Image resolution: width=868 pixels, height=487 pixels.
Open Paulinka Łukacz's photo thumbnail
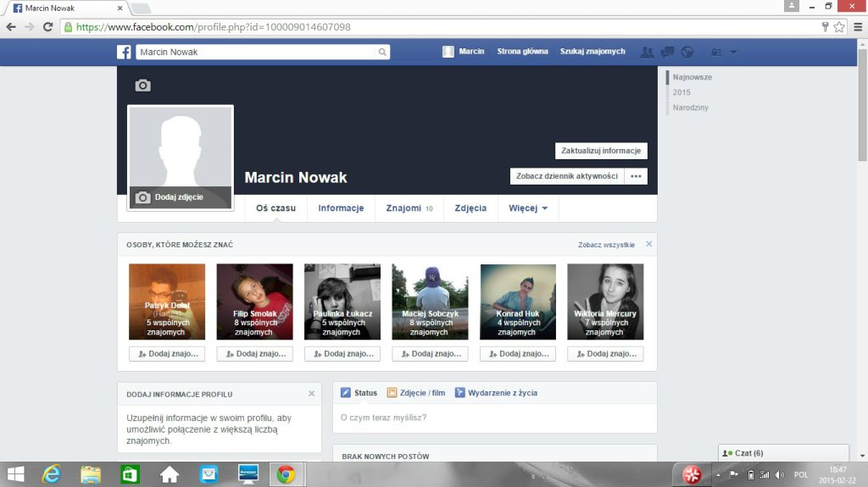click(342, 302)
